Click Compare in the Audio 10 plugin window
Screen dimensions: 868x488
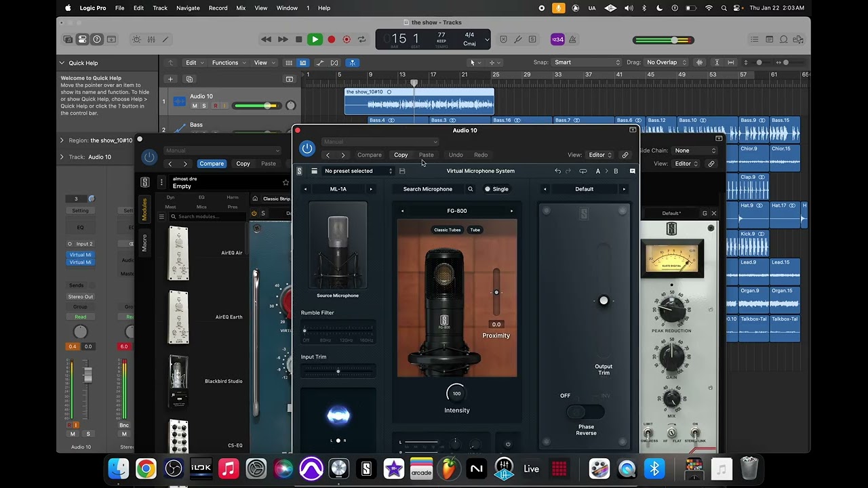click(x=370, y=155)
